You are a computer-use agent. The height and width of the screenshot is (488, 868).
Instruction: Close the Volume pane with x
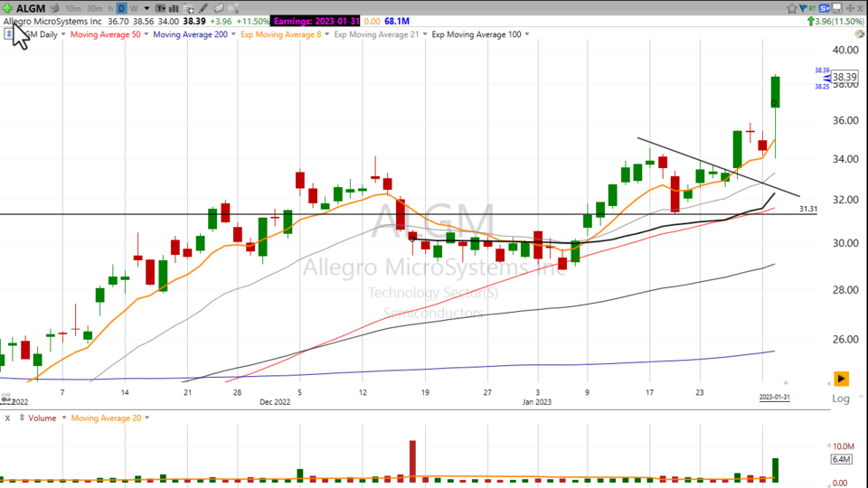click(x=6, y=418)
